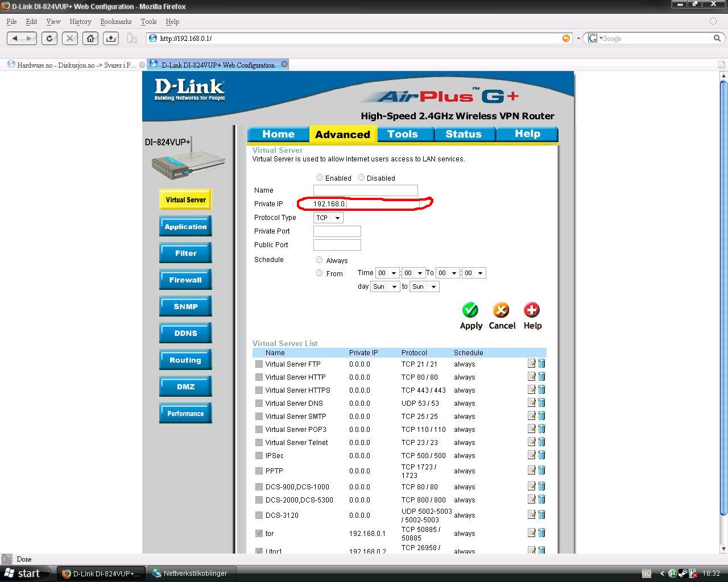The height and width of the screenshot is (582, 728).
Task: Click the downloads icon in browser toolbar
Action: pos(111,38)
